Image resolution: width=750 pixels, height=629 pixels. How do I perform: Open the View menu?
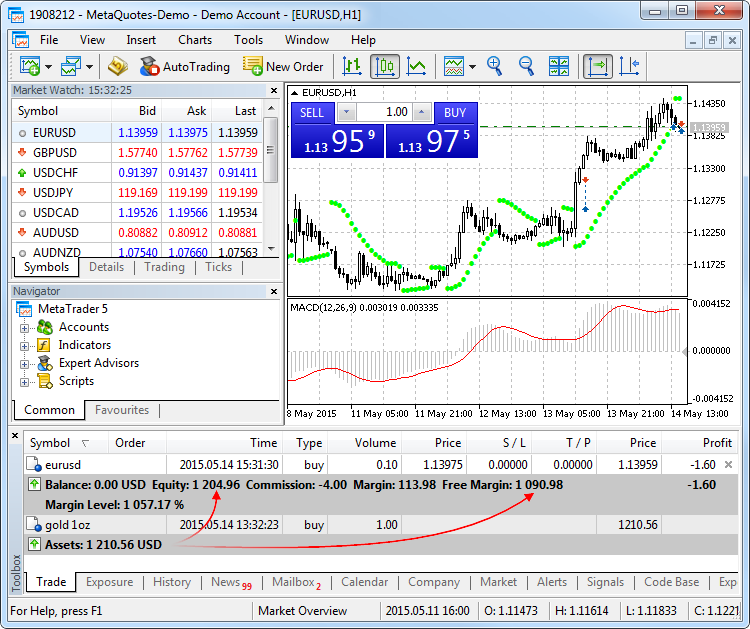click(92, 40)
